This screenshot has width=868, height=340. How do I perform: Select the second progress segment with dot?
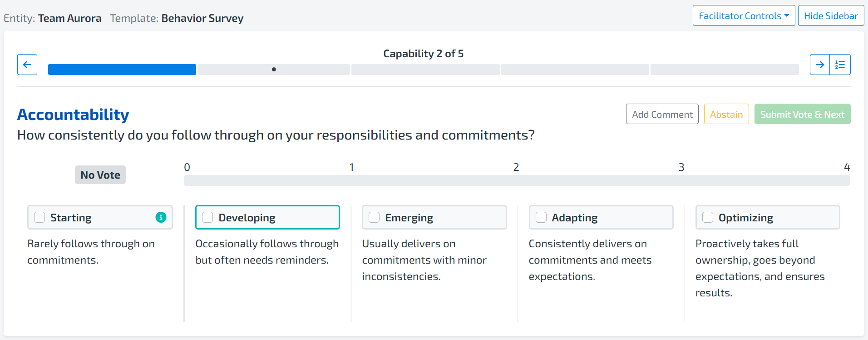[274, 70]
